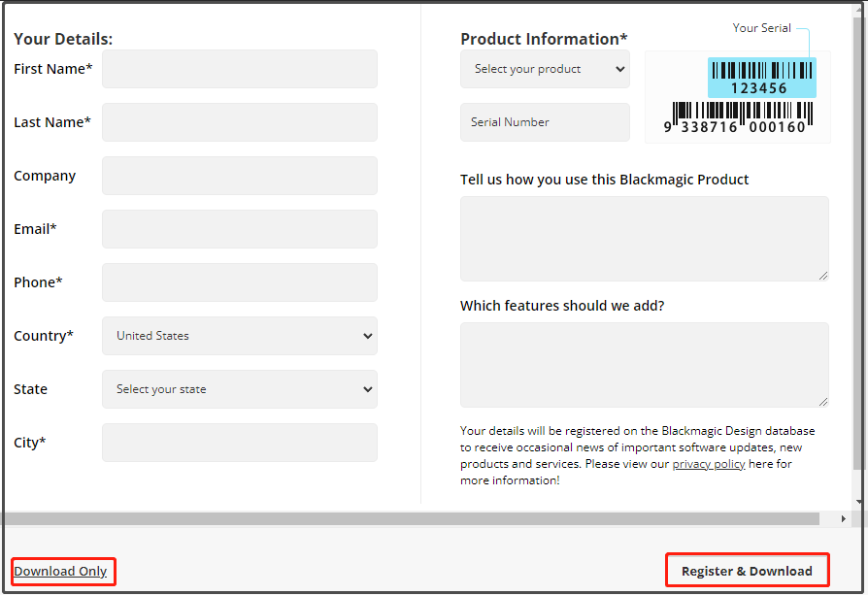Click the features text area resize handle
868x595 pixels.
click(x=823, y=402)
